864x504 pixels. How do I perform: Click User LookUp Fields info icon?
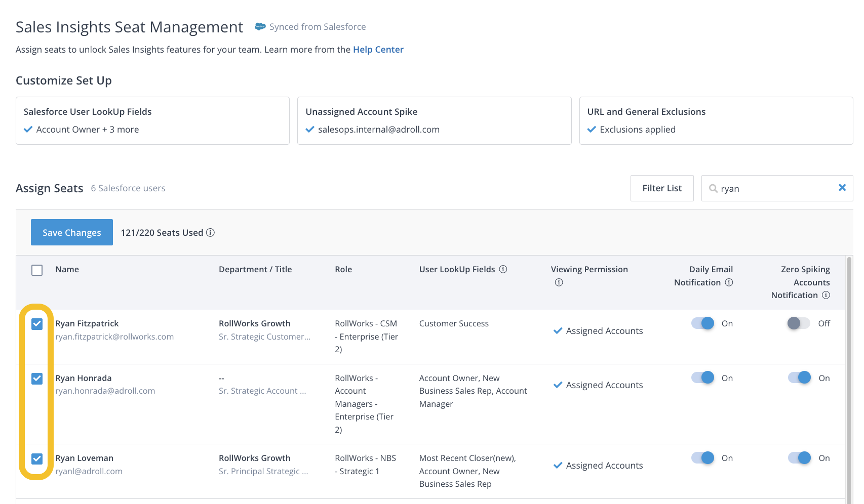[503, 269]
